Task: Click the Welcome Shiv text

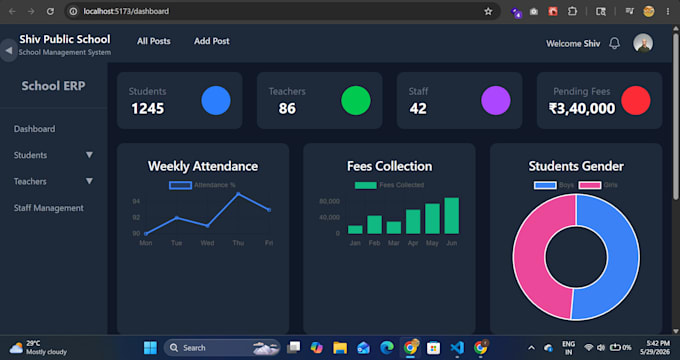Action: click(x=573, y=43)
